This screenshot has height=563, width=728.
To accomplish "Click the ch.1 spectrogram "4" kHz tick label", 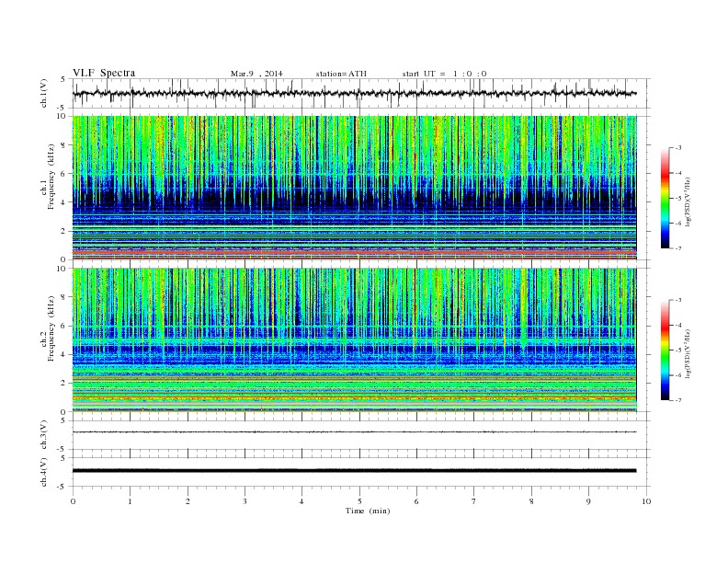I will (x=64, y=202).
